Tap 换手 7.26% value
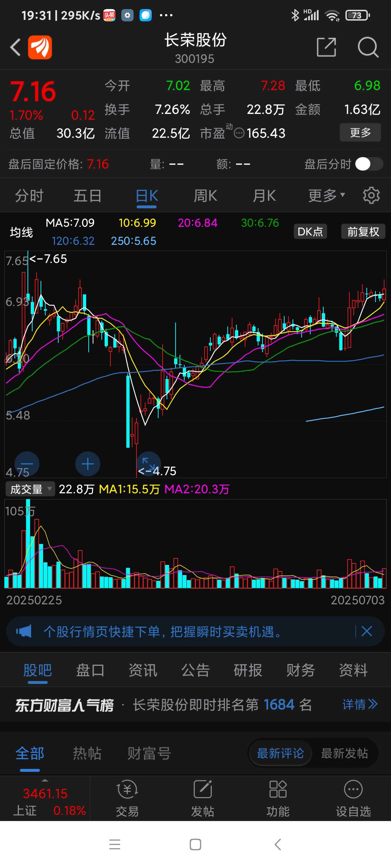391x868 pixels. (172, 109)
